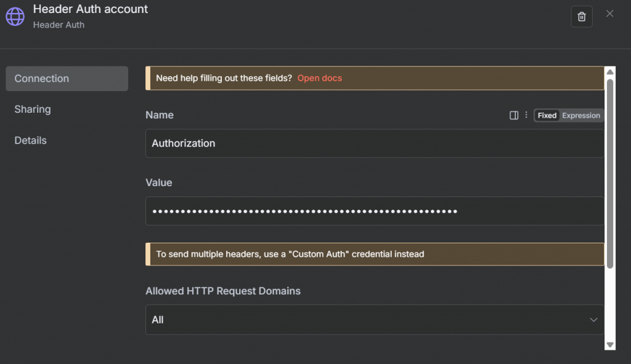Click the Value field label
This screenshot has width=631, height=364.
coord(159,182)
